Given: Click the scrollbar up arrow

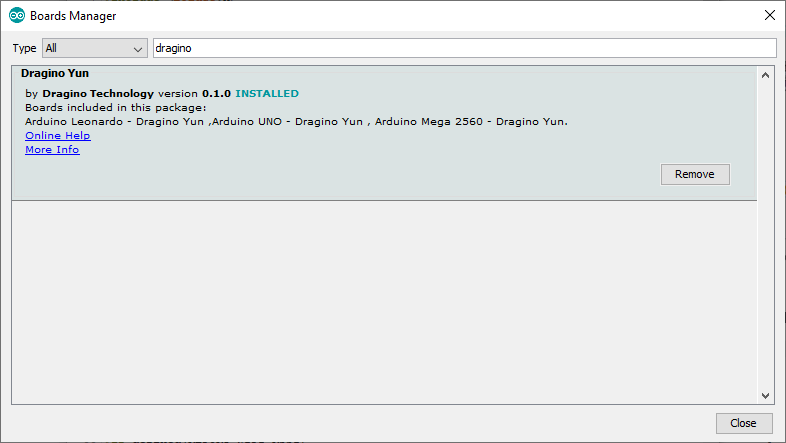Looking at the screenshot, I should tap(765, 75).
